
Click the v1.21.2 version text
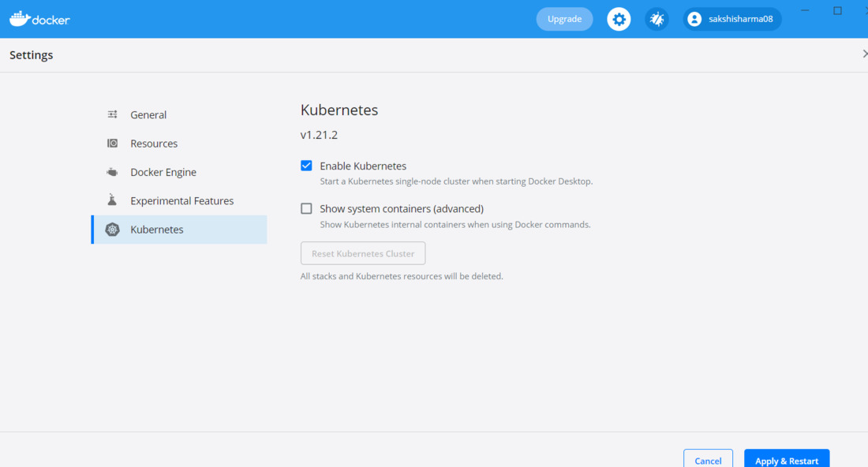(x=319, y=135)
